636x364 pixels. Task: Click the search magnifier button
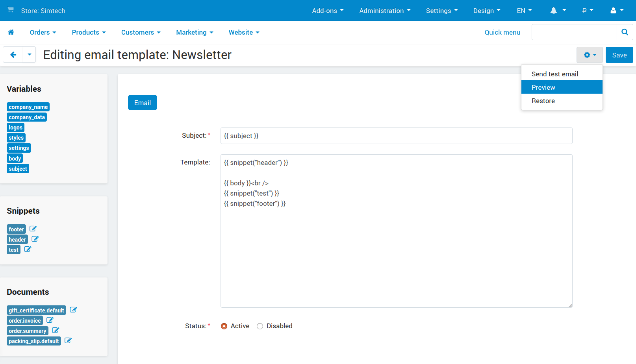tap(625, 32)
